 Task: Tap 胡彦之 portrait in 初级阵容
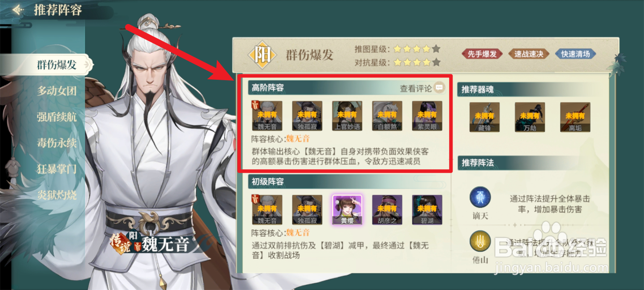click(387, 210)
